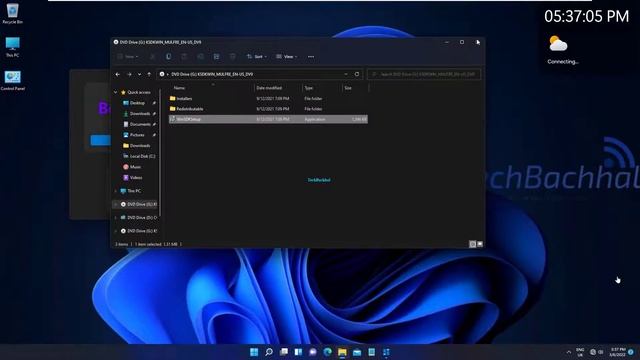Open the Windows Start menu
The width and height of the screenshot is (640, 360).
254,352
